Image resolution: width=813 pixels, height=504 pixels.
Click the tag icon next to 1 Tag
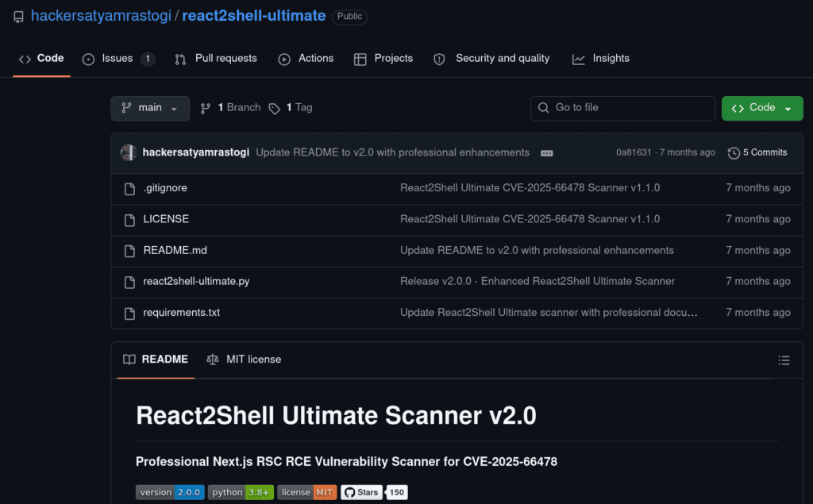(x=274, y=109)
